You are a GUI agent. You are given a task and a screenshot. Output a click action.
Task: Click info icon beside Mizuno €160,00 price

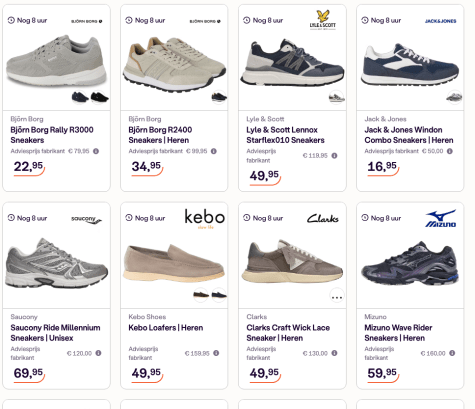coord(452,353)
